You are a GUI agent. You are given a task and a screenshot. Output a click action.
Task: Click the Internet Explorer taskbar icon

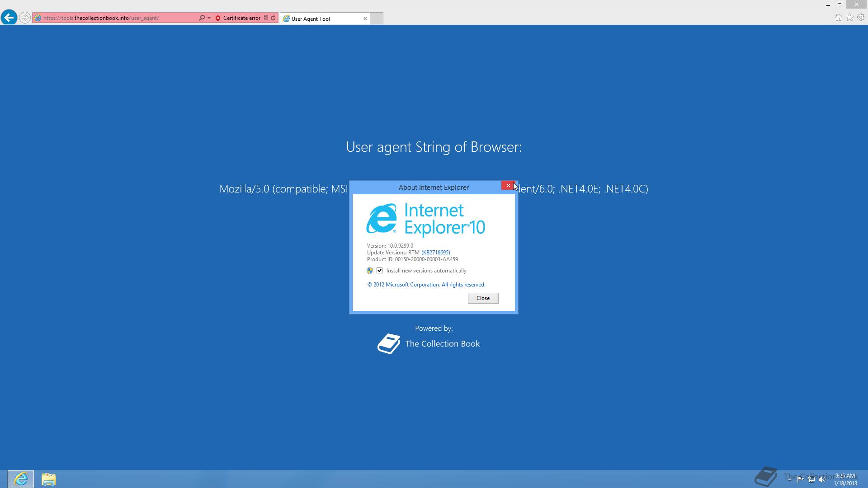click(x=20, y=479)
